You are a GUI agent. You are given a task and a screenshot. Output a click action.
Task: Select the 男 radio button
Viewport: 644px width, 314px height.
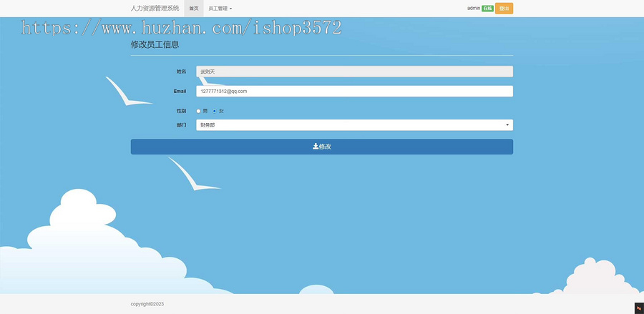coord(198,112)
